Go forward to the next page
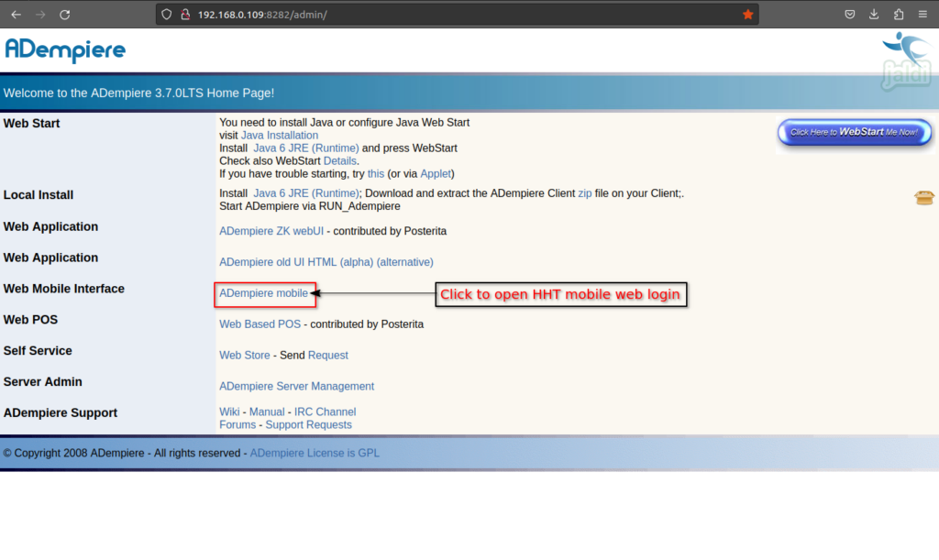 tap(40, 15)
